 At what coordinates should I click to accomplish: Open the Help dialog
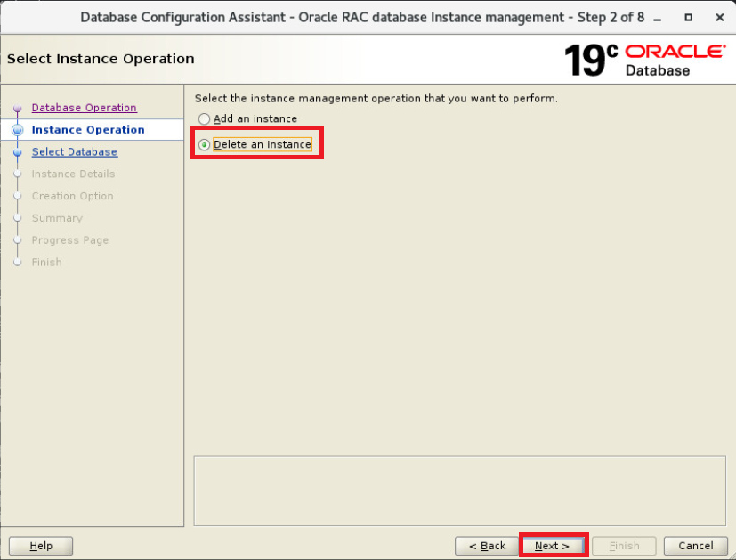[41, 546]
